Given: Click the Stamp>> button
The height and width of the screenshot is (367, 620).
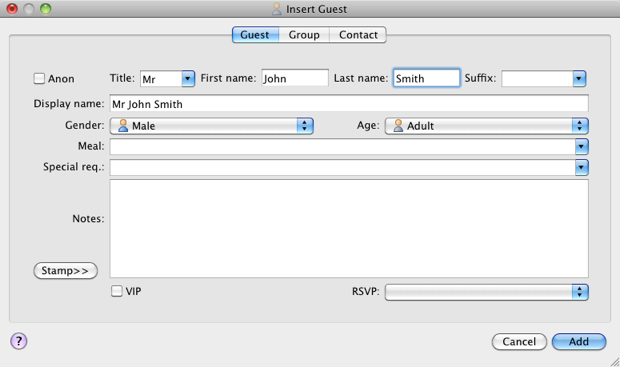Looking at the screenshot, I should 65,271.
